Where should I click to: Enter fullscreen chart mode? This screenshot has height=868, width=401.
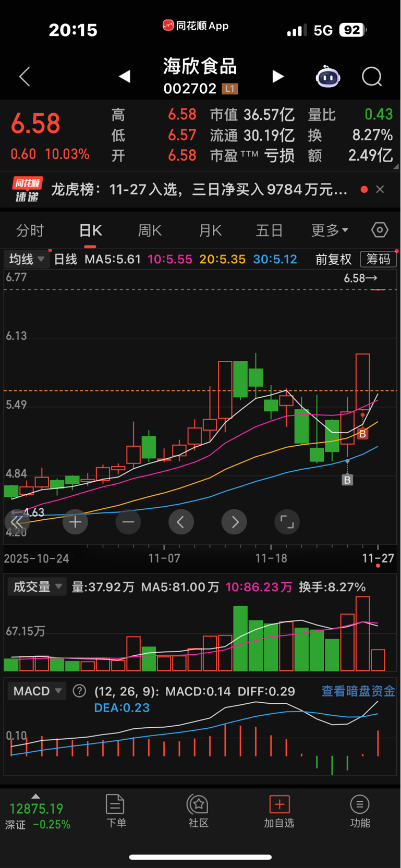coord(287,522)
